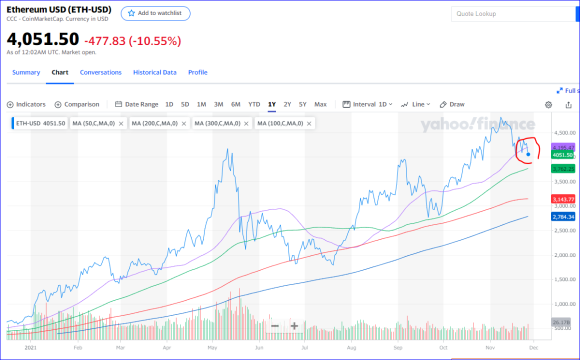Switch to the Profile tab
The height and width of the screenshot is (360, 580).
(198, 73)
